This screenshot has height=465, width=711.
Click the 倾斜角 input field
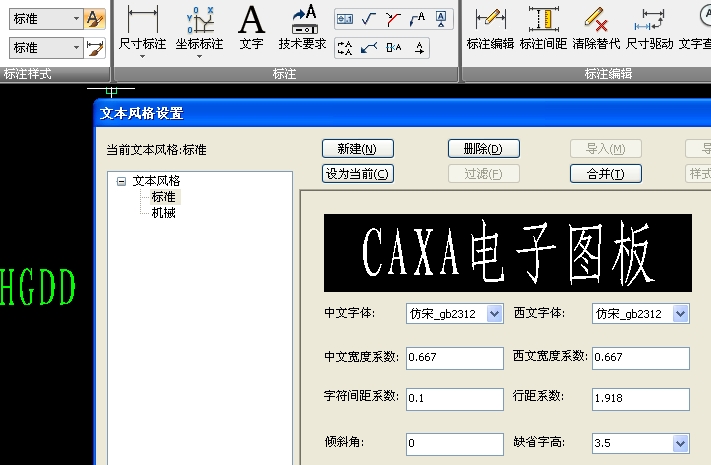454,443
